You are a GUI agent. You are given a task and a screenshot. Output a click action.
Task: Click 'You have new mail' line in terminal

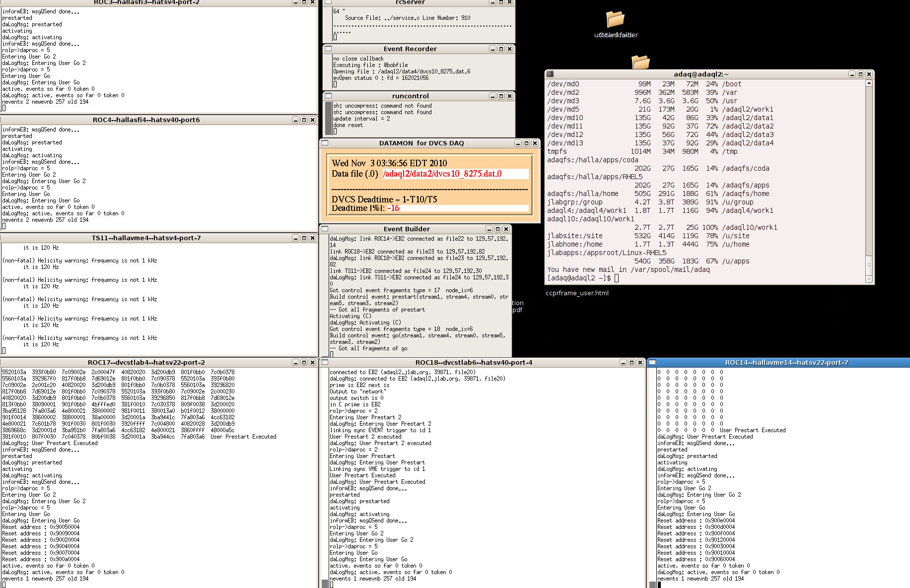click(629, 269)
